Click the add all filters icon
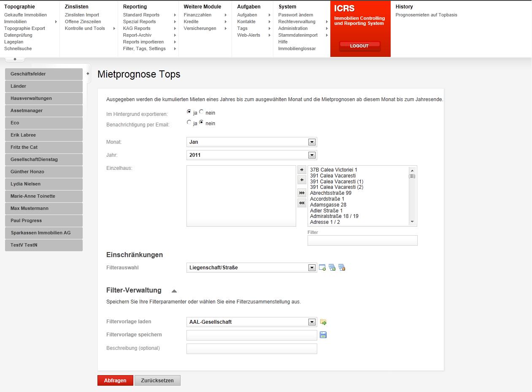532x392 pixels. [332, 268]
